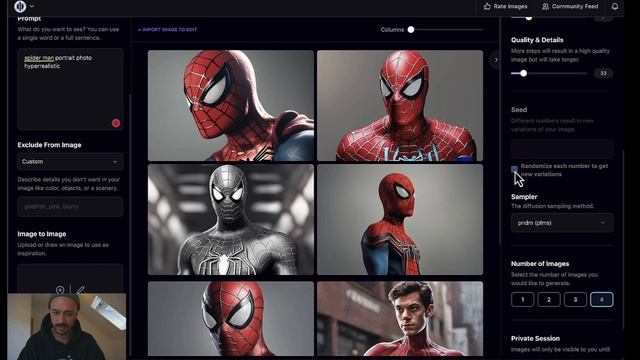Click the 'Exclude From Image' heading

[x=49, y=145]
